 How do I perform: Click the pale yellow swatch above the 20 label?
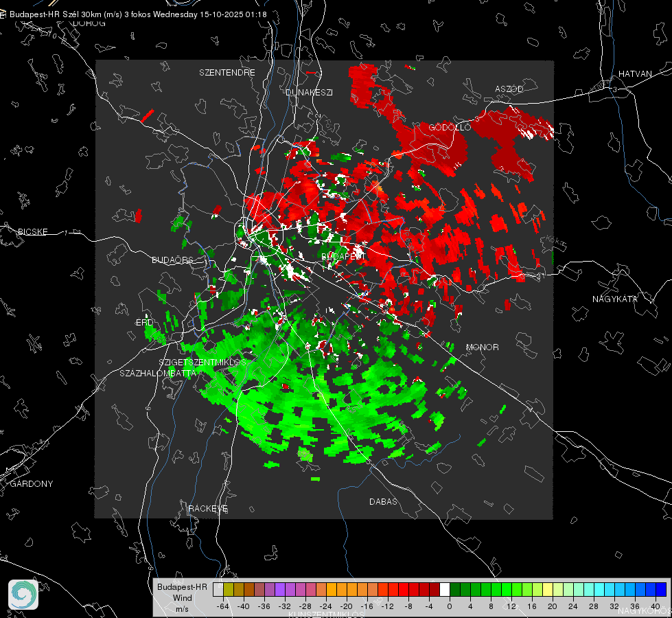[x=547, y=589]
